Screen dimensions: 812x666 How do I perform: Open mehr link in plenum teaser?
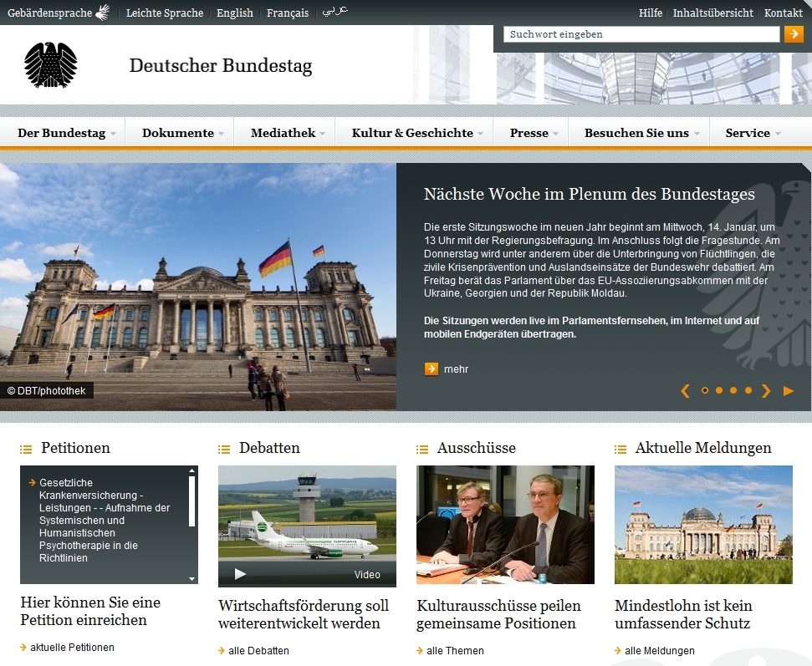(456, 369)
